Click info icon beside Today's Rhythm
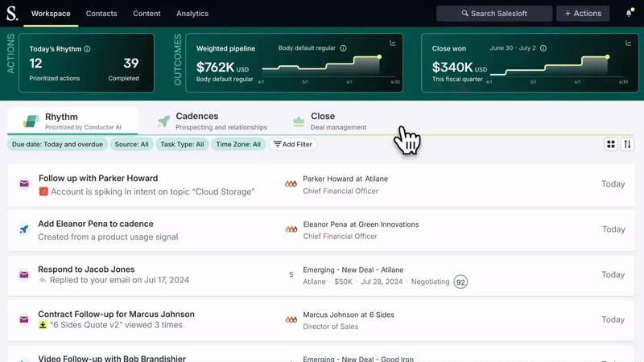This screenshot has width=644, height=362. pyautogui.click(x=87, y=49)
